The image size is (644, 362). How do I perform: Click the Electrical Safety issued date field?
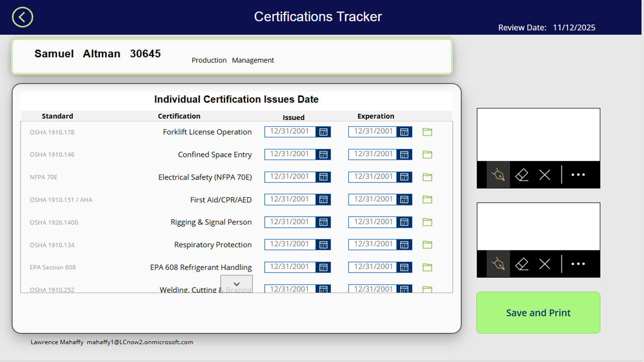pos(290,177)
